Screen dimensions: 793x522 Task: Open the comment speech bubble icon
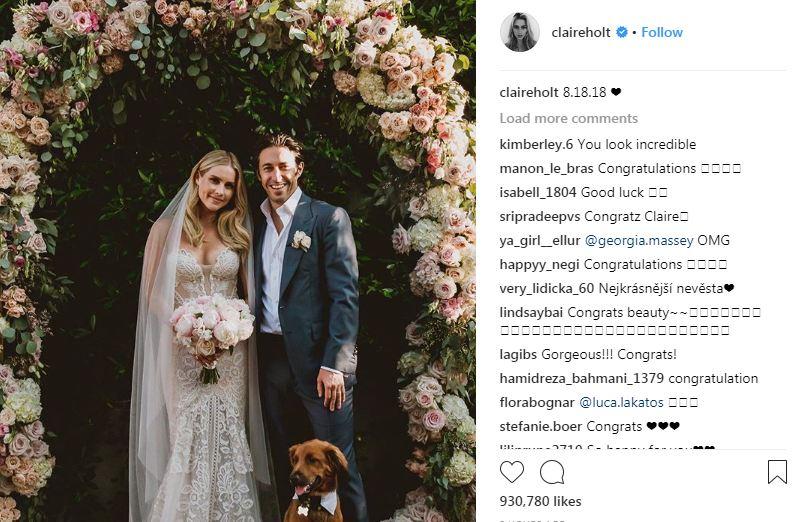552,472
